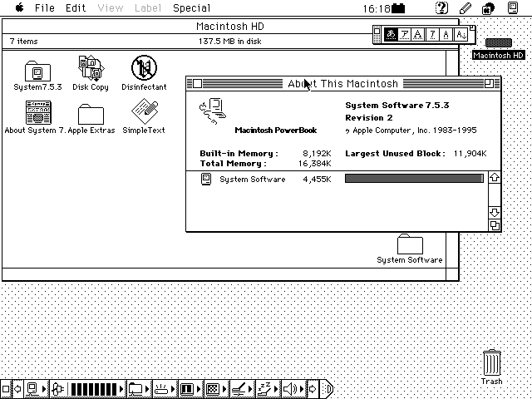
Task: Open the dimmed Label menu
Action: coord(148,7)
